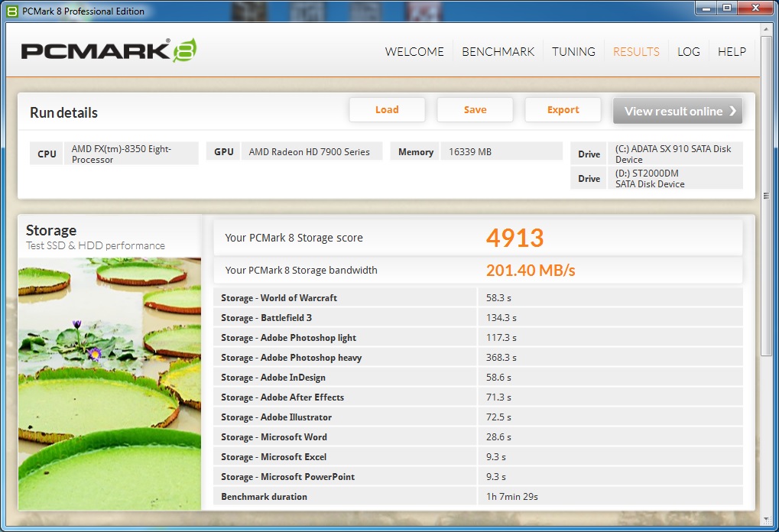
Task: Click the Export button
Action: (563, 110)
